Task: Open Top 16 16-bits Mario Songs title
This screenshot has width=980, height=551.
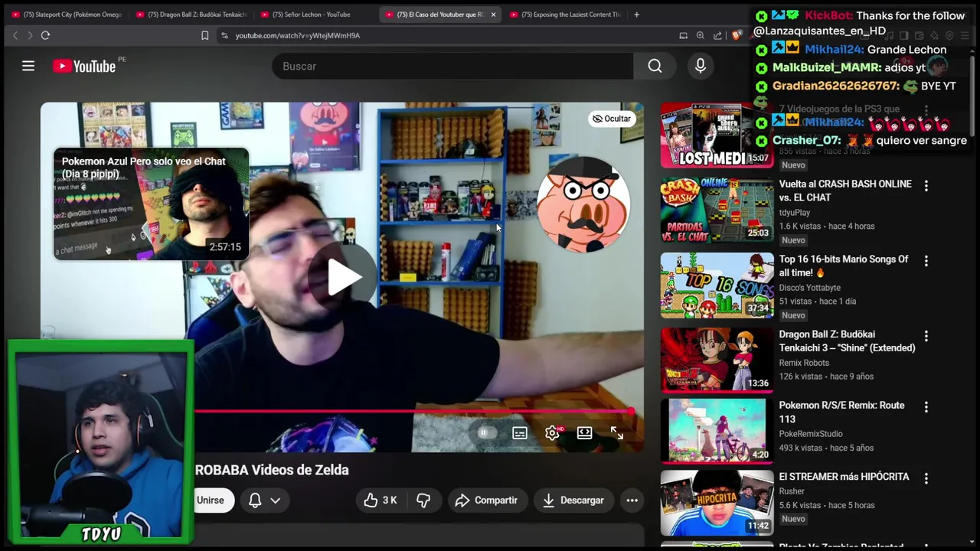Action: 844,266
